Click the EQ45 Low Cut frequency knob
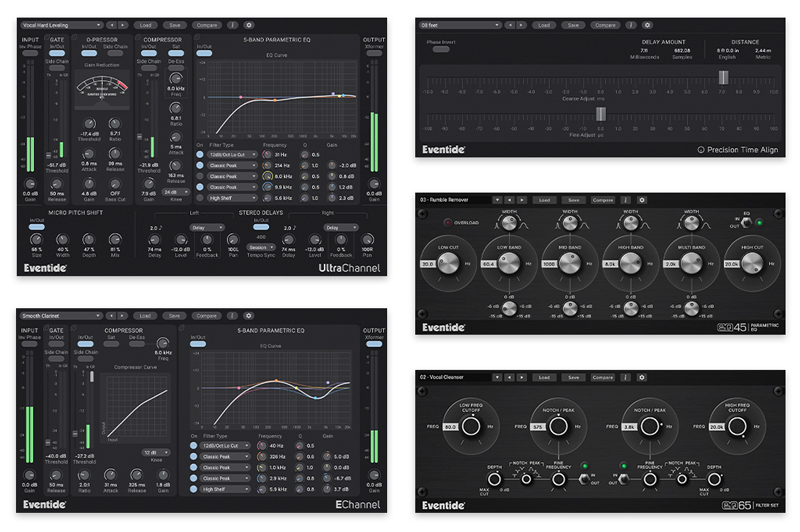Screen dimensions: 800x532 click(x=448, y=264)
